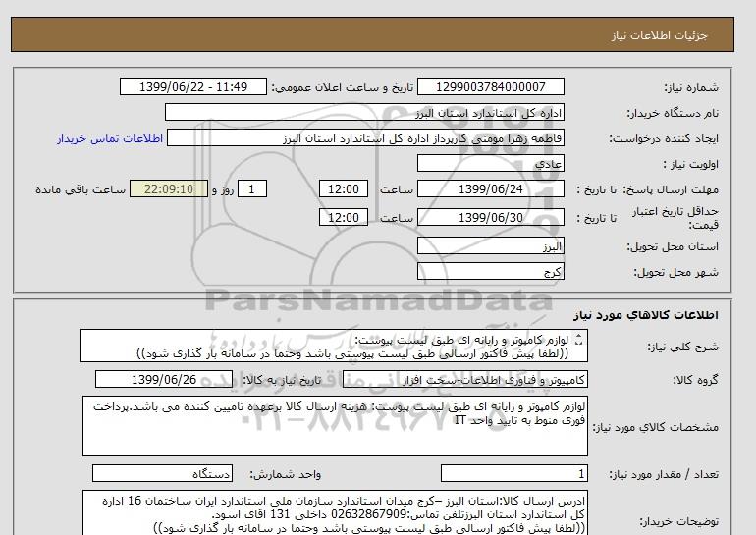Click remaining time countdown 22:09:10
The width and height of the screenshot is (756, 535).
pos(169,188)
